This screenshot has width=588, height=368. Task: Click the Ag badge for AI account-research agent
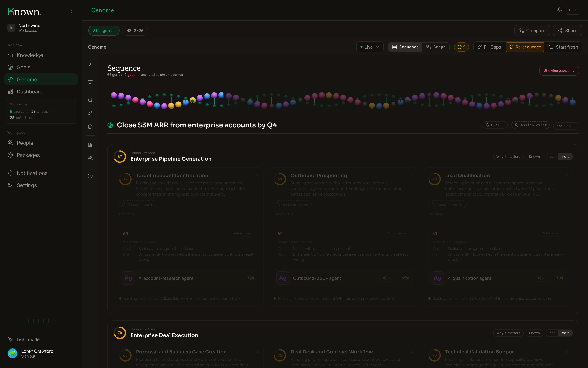[x=128, y=278]
